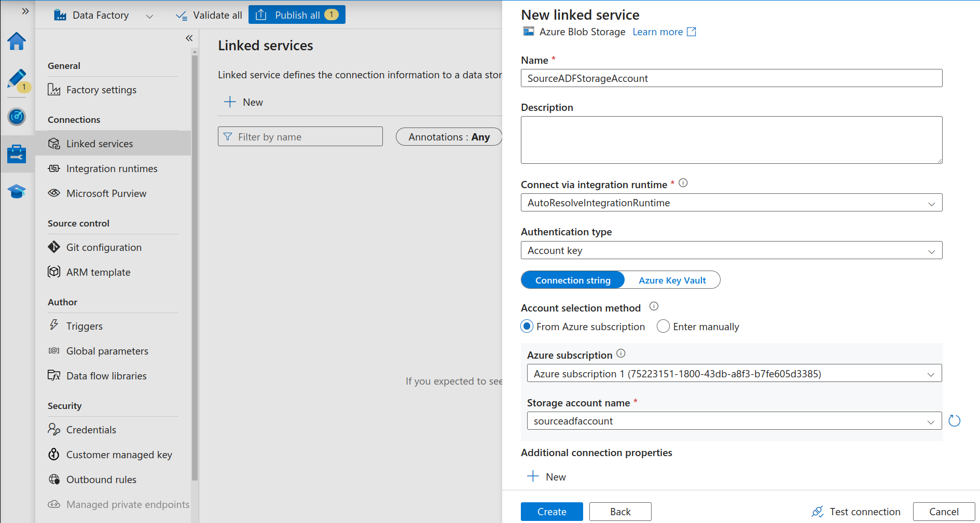Open the Authentication type dropdown
Screen dimensions: 980x523
tap(731, 250)
